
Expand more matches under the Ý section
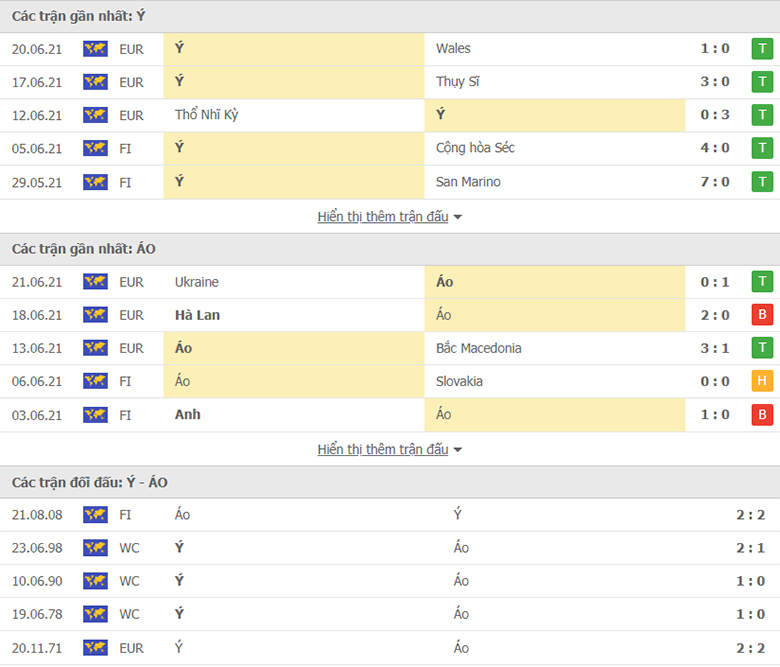coord(383,217)
